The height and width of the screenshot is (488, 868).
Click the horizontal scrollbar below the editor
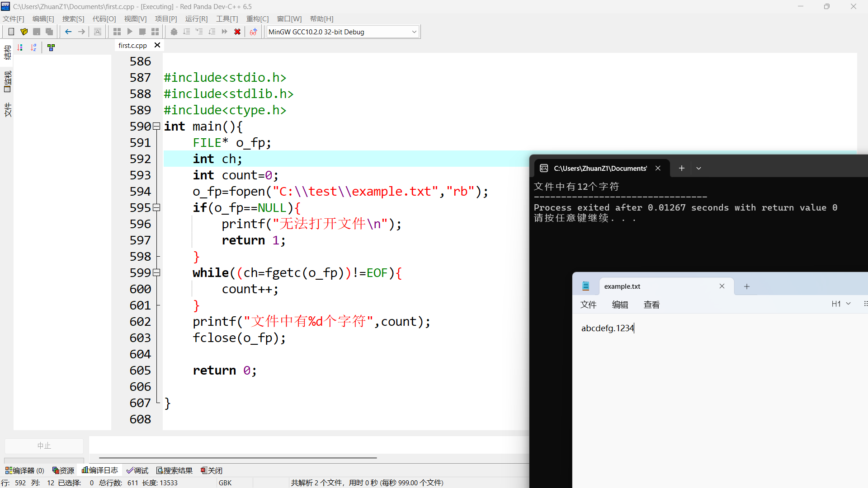point(238,458)
